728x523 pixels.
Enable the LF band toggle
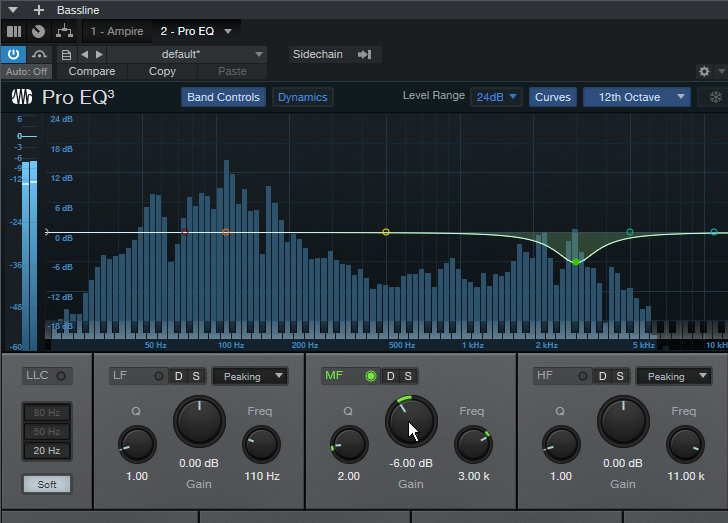click(x=158, y=376)
